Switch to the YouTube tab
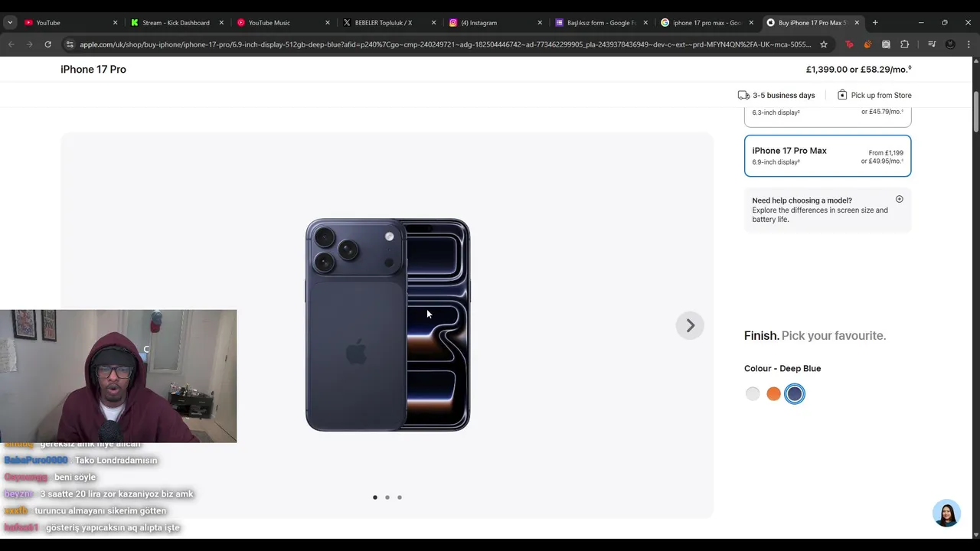This screenshot has width=980, height=551. 70,23
